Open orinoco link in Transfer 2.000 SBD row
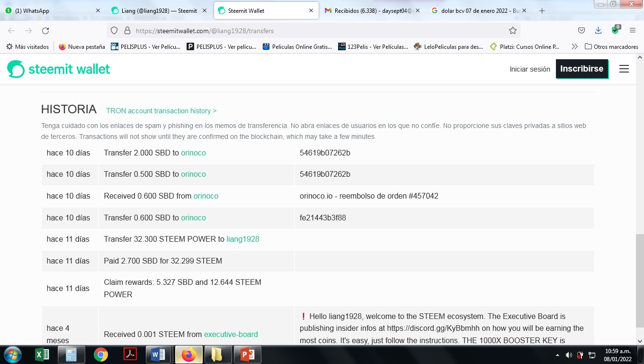644x364 pixels. coord(193,153)
